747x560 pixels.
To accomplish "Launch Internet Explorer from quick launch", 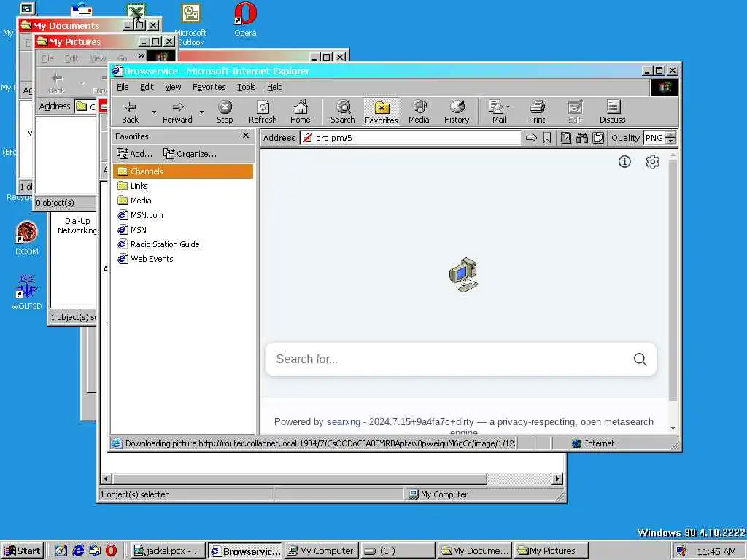I will 77,551.
